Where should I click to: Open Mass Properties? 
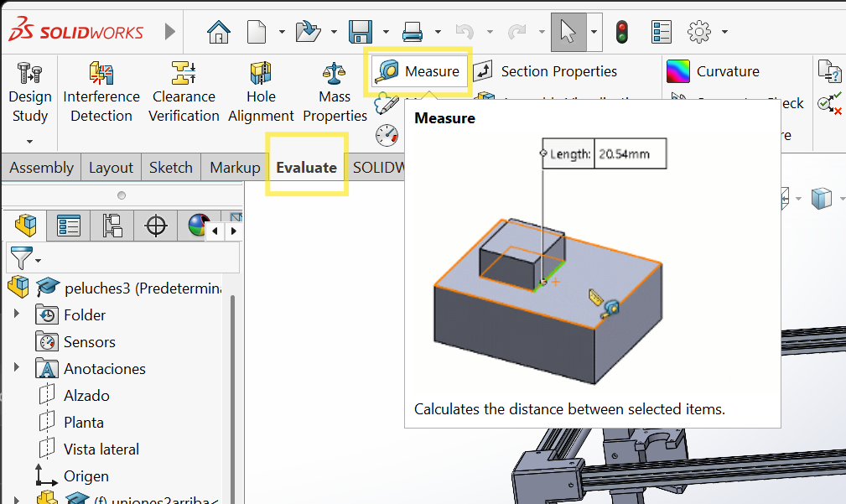coord(335,93)
